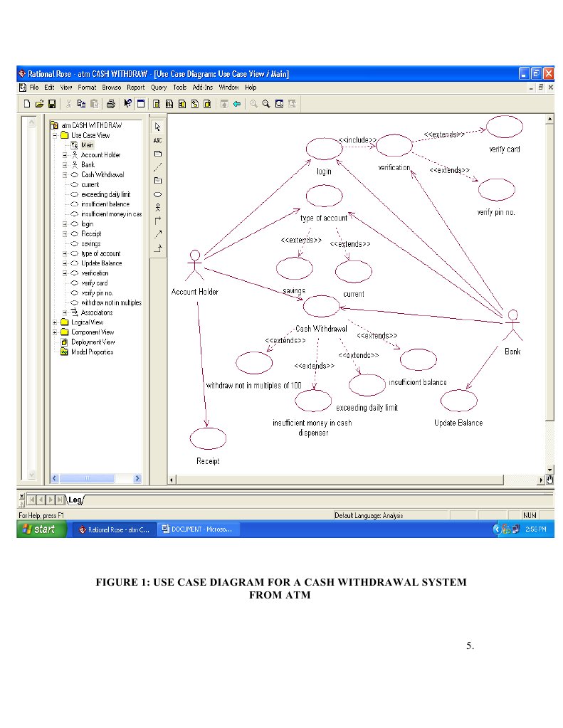Open the File menu

[34, 88]
